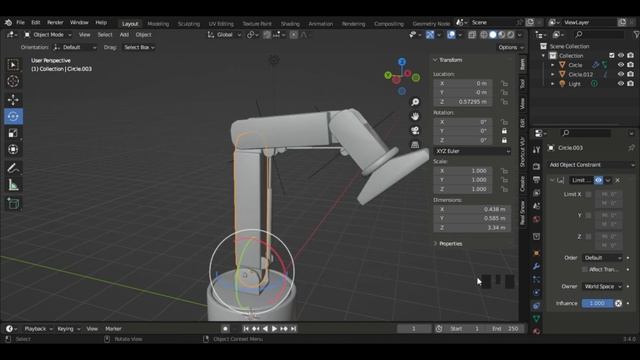Open the Global orientation dropdown
Viewport: 640px width, 360px height.
coord(224,35)
